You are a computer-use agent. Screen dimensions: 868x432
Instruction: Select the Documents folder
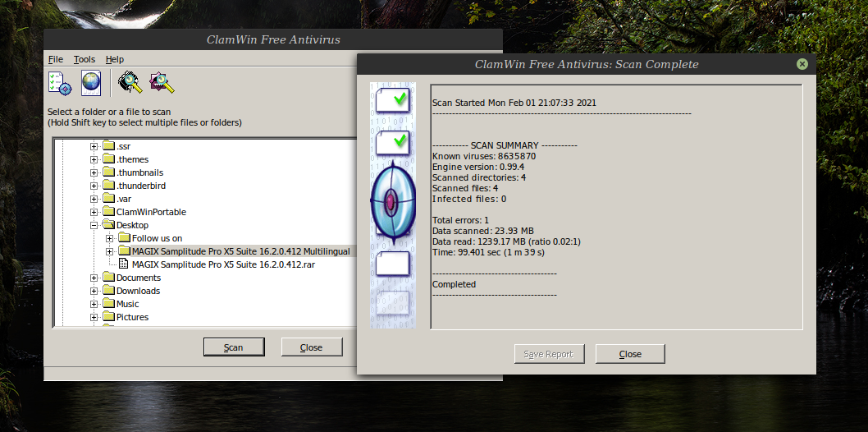coord(139,278)
